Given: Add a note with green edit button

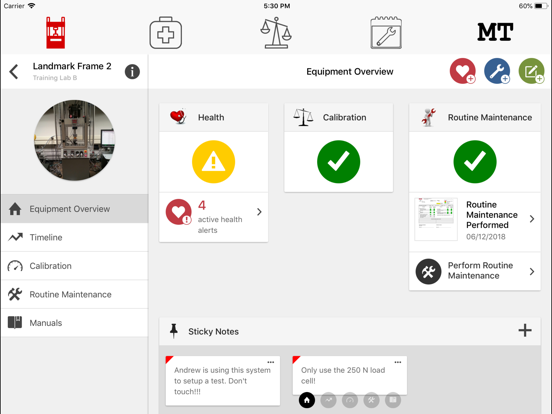Looking at the screenshot, I should click(532, 71).
